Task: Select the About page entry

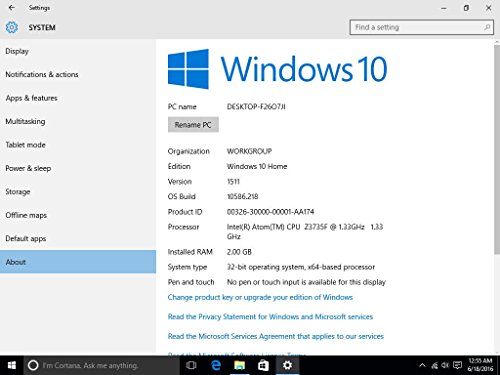Action: pos(78,262)
